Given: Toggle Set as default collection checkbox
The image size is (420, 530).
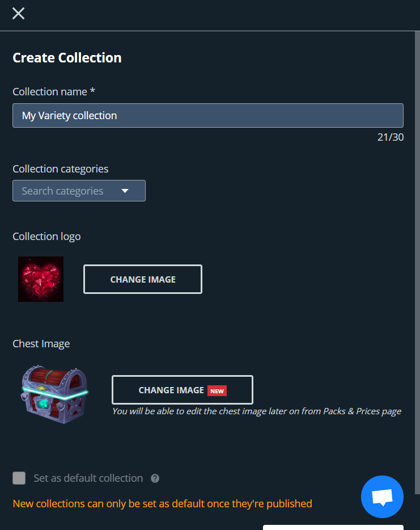Looking at the screenshot, I should [19, 478].
